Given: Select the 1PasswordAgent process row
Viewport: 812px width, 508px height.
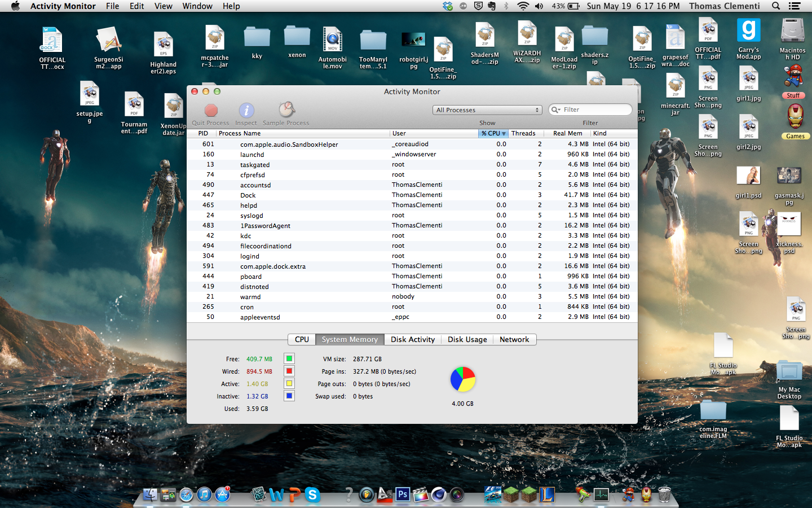Looking at the screenshot, I should tap(412, 225).
